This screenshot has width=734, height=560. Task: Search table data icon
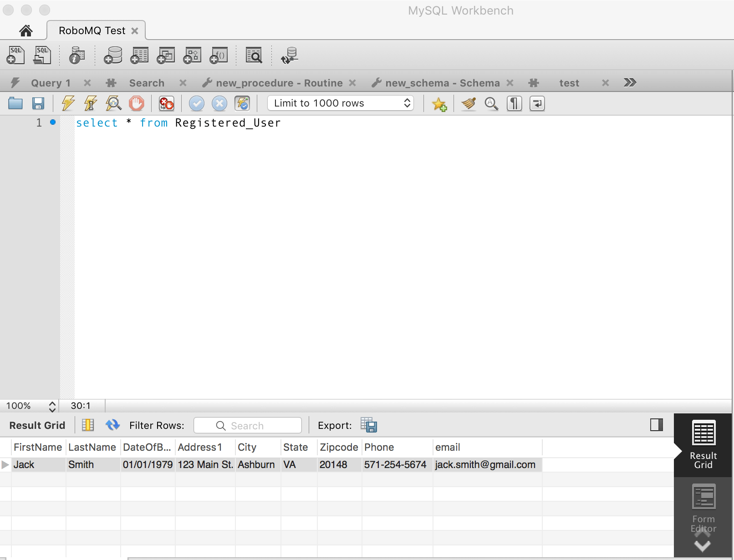pyautogui.click(x=254, y=56)
